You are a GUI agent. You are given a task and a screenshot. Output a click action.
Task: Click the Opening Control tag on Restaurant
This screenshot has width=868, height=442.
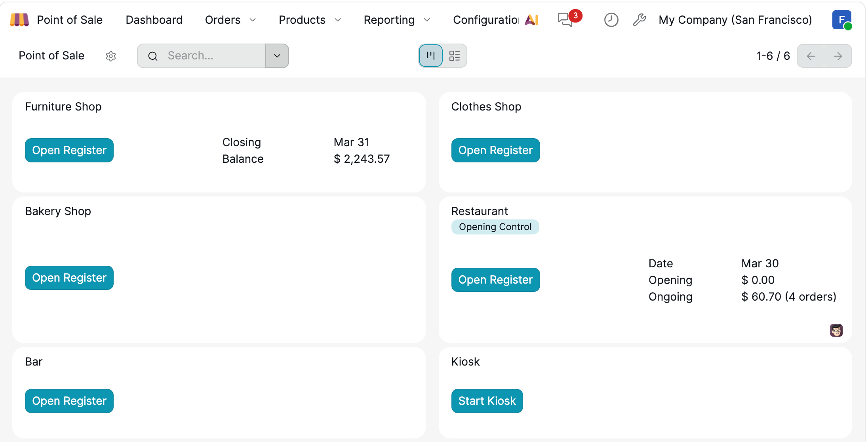coord(495,227)
